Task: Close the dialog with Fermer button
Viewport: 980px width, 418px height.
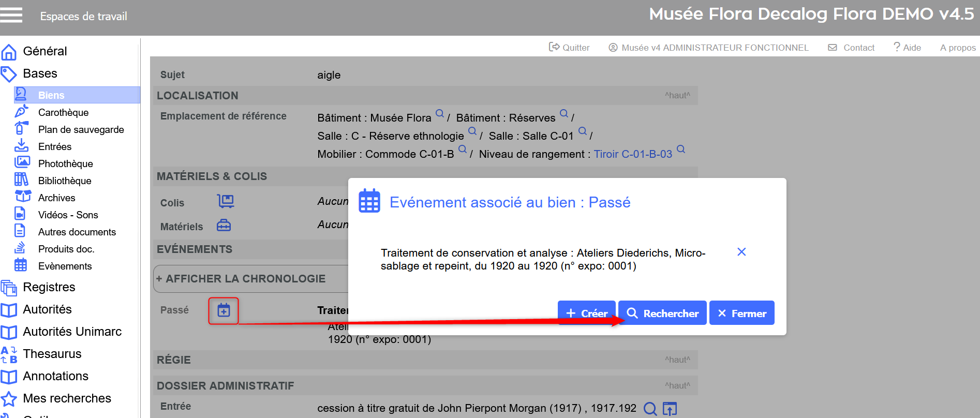Action: pyautogui.click(x=741, y=313)
